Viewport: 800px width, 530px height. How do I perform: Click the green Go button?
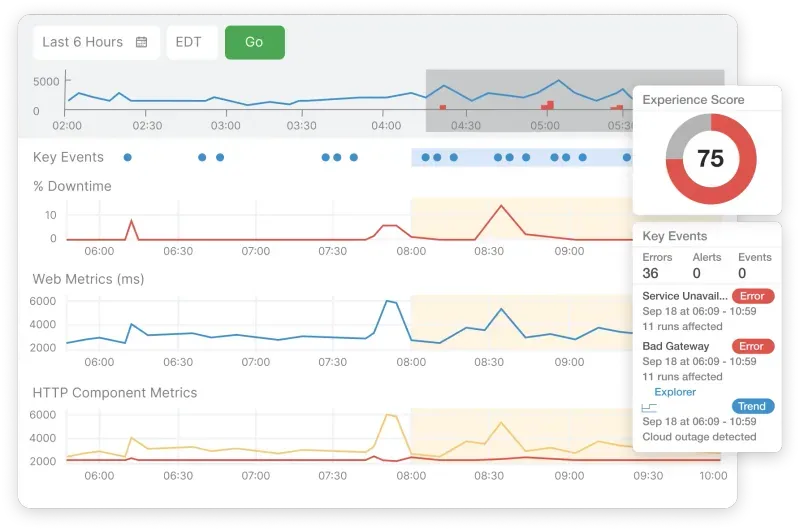pyautogui.click(x=255, y=42)
